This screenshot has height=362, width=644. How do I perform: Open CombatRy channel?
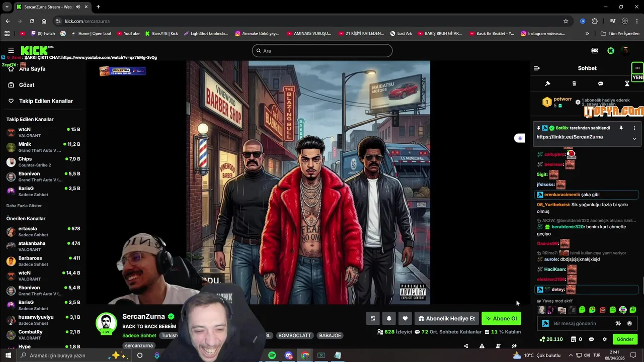tap(43, 335)
